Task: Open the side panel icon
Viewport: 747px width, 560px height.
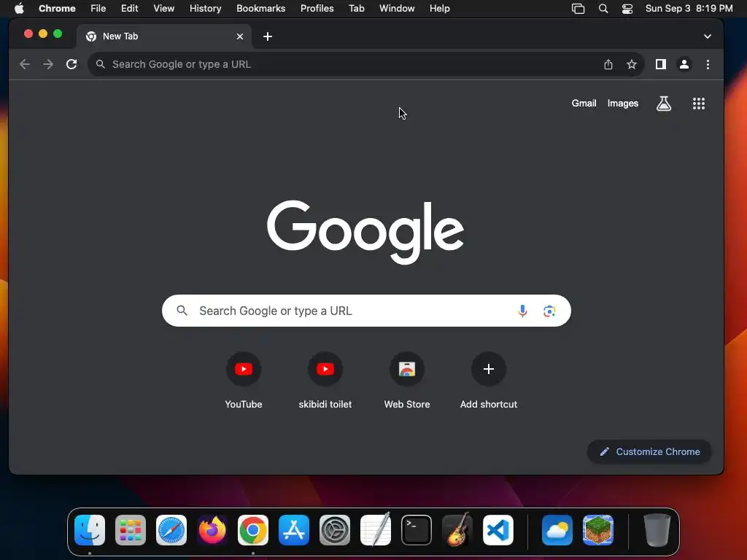Action: coord(661,64)
